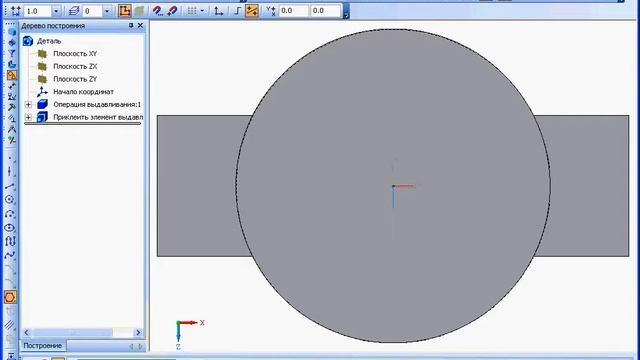Click the second 0.0 coordinate field

(325, 11)
